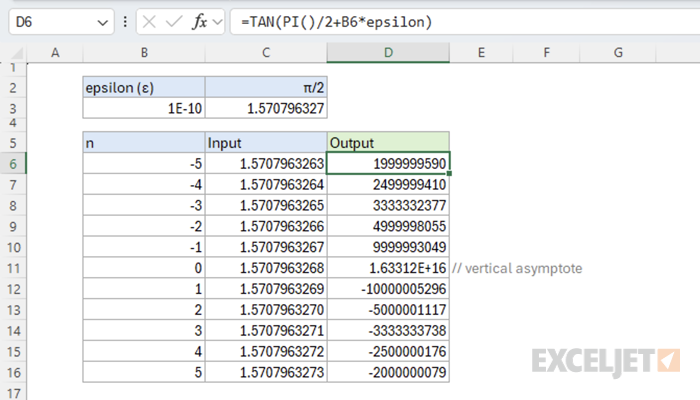Viewport: 700px width, 400px height.
Task: Select the cell containing 1E-10
Action: (x=144, y=108)
